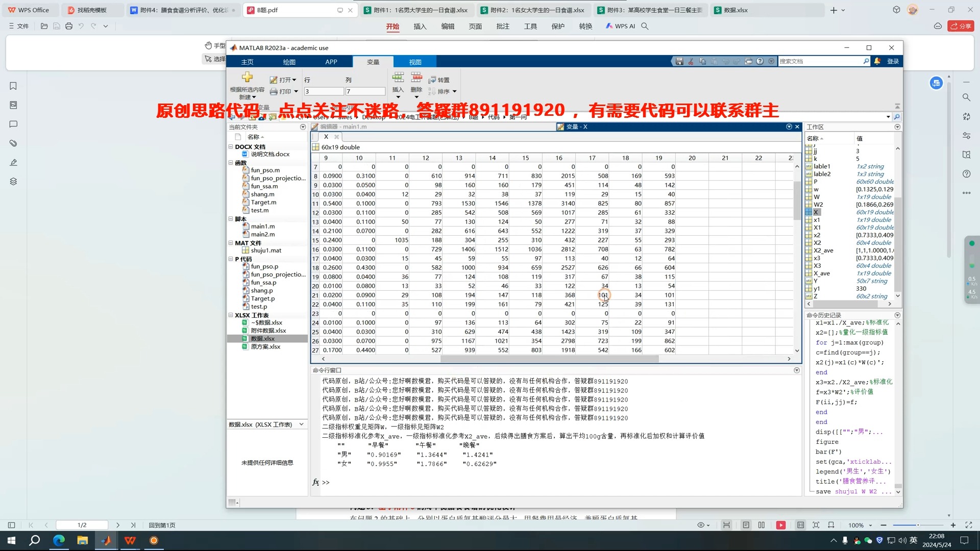The width and height of the screenshot is (980, 551).
Task: Click the two-page view icon in WPS status bar
Action: [x=762, y=525]
